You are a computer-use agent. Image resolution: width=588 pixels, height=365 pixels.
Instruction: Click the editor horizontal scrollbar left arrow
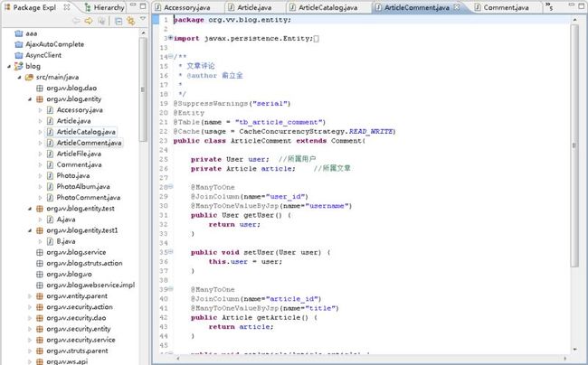point(178,359)
